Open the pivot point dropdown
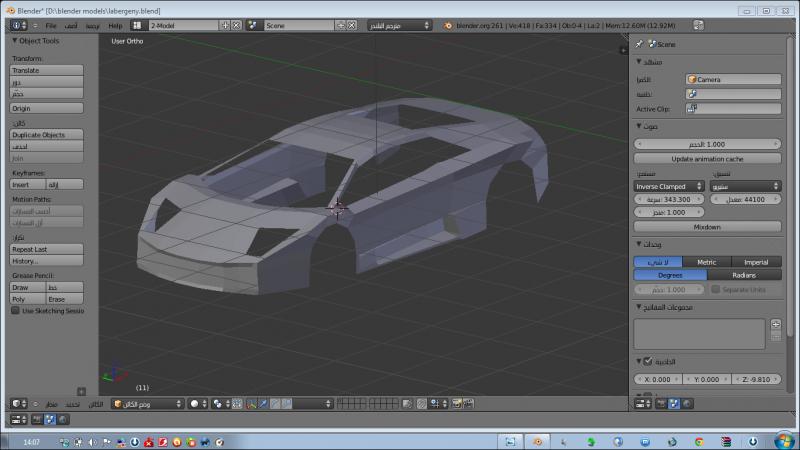The image size is (800, 450). point(220,404)
